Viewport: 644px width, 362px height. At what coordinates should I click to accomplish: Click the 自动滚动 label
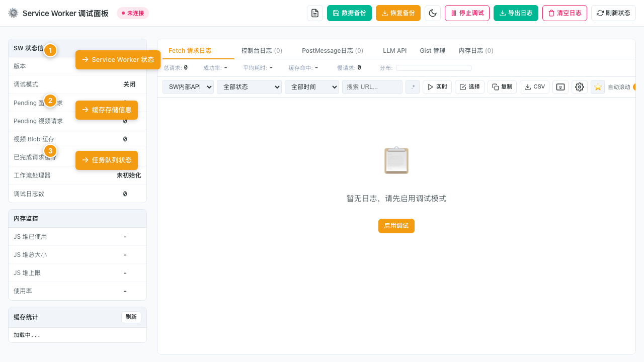pyautogui.click(x=619, y=87)
